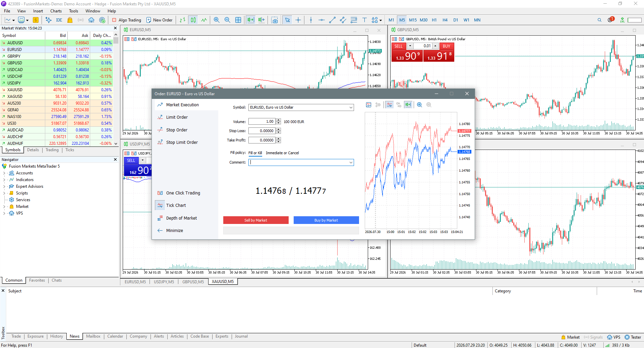This screenshot has height=348, width=644.
Task: Open the EURUSD,M5 chart tab
Action: coord(135,282)
